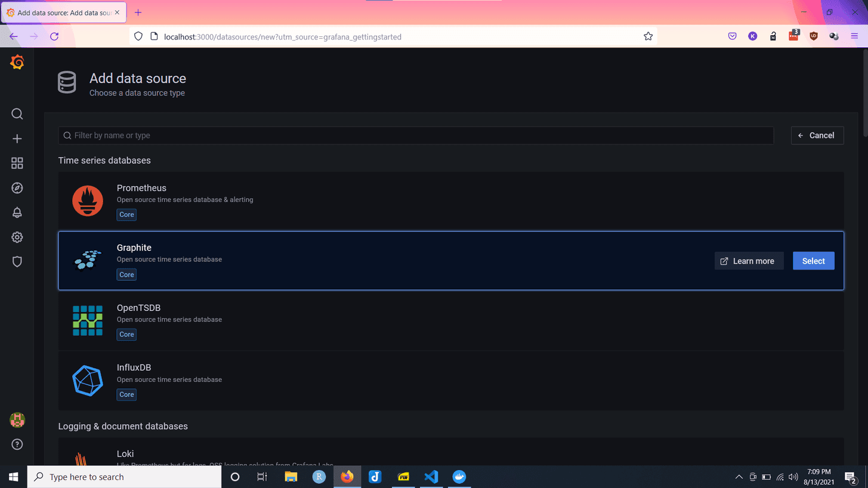Bookmark this page with the star icon

coord(648,36)
